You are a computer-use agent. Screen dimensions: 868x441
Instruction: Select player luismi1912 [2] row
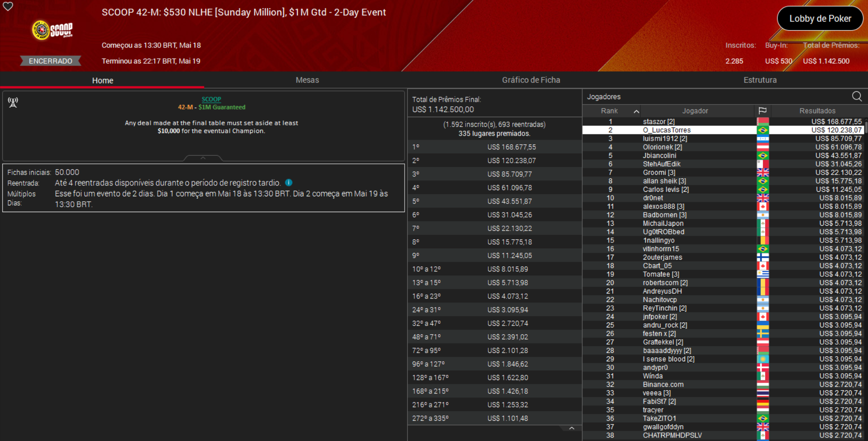[x=723, y=138]
